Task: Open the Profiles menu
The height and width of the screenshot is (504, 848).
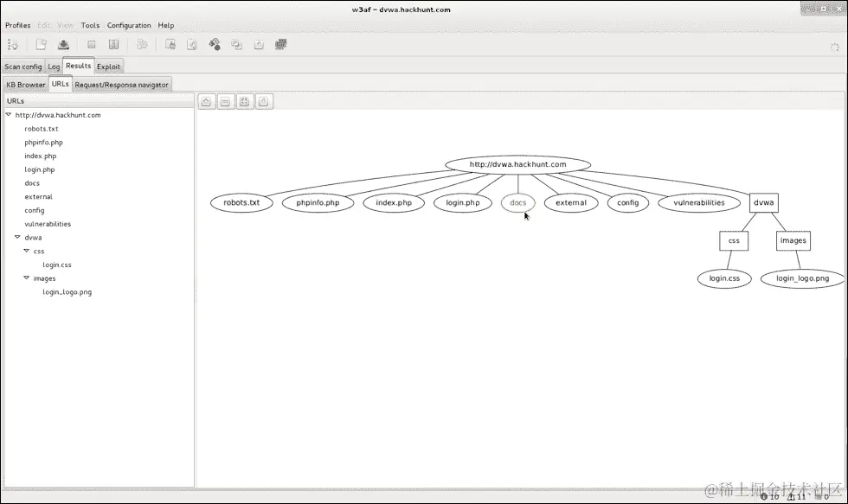Action: tap(18, 25)
